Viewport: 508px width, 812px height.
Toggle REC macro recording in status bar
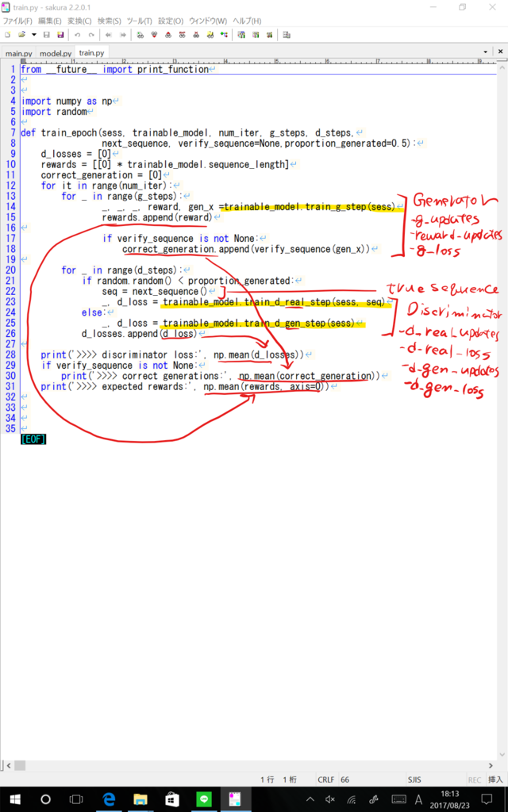click(475, 779)
